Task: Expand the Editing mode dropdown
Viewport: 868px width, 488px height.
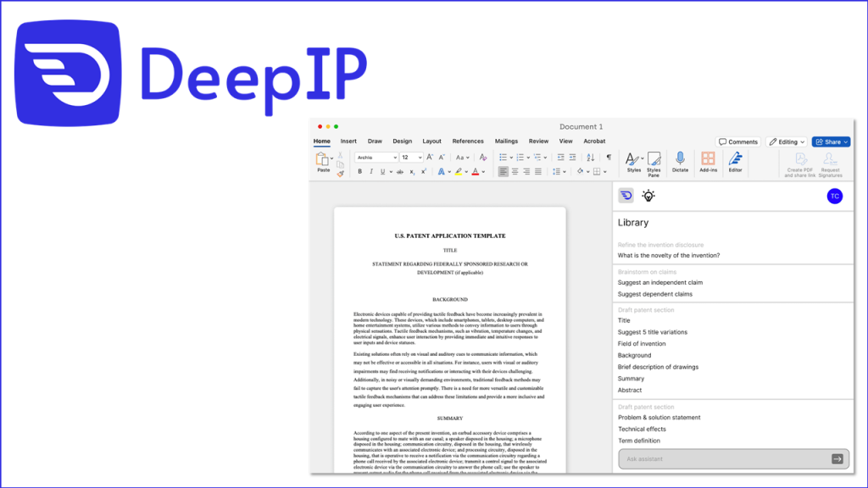Action: point(787,141)
